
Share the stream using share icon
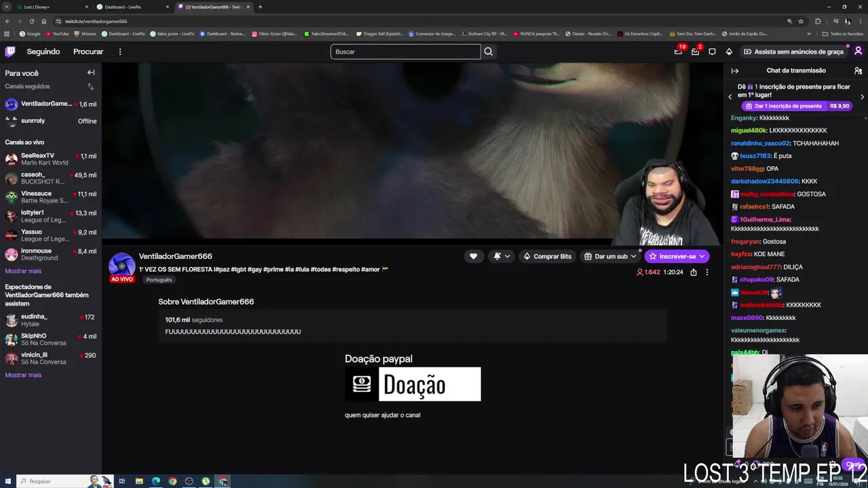694,272
